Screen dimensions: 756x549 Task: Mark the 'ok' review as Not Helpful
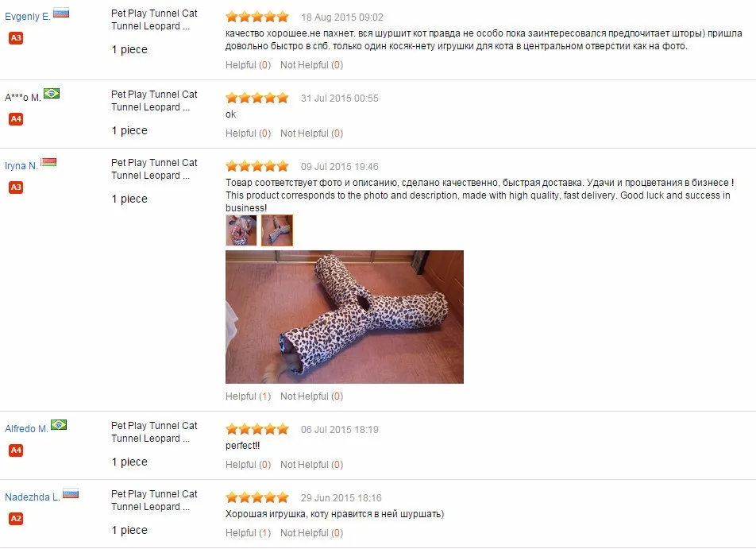pos(312,133)
